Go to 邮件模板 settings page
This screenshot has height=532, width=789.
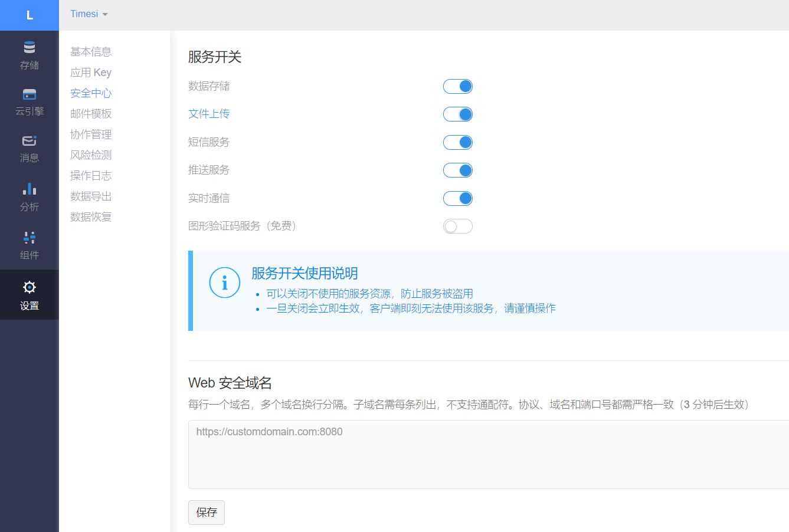point(91,114)
